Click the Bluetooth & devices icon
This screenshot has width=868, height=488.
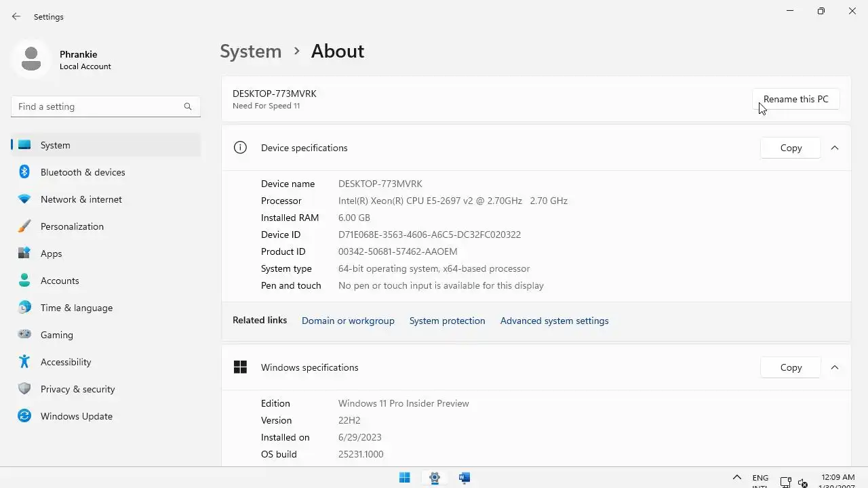pyautogui.click(x=24, y=172)
